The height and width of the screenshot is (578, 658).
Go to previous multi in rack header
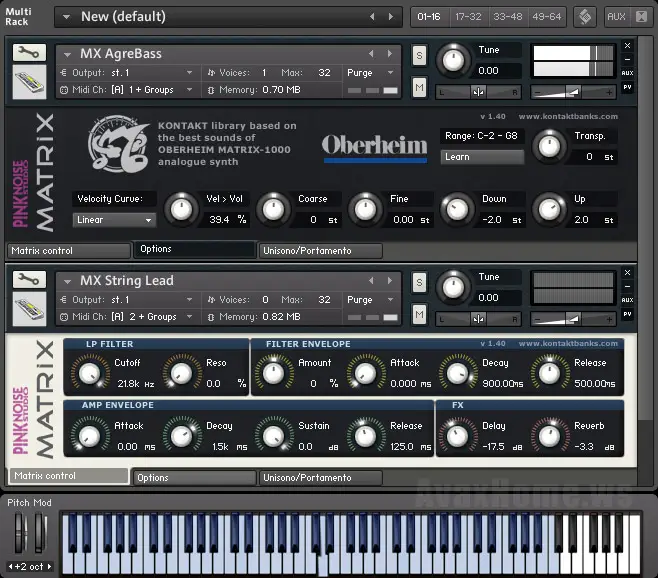(x=372, y=16)
